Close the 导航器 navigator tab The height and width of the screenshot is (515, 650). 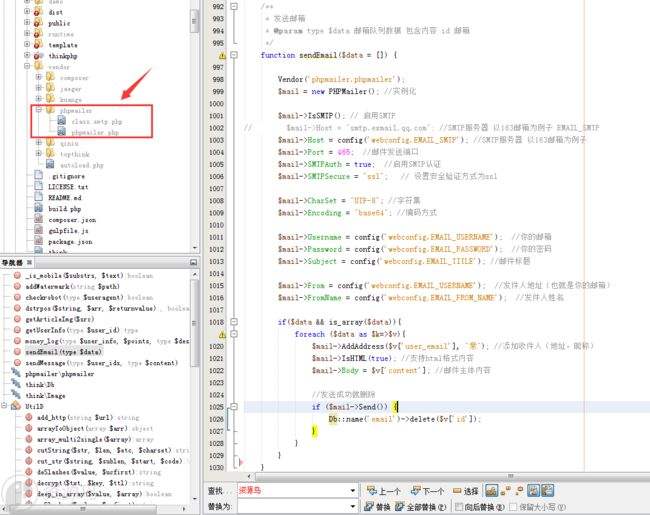(29, 262)
